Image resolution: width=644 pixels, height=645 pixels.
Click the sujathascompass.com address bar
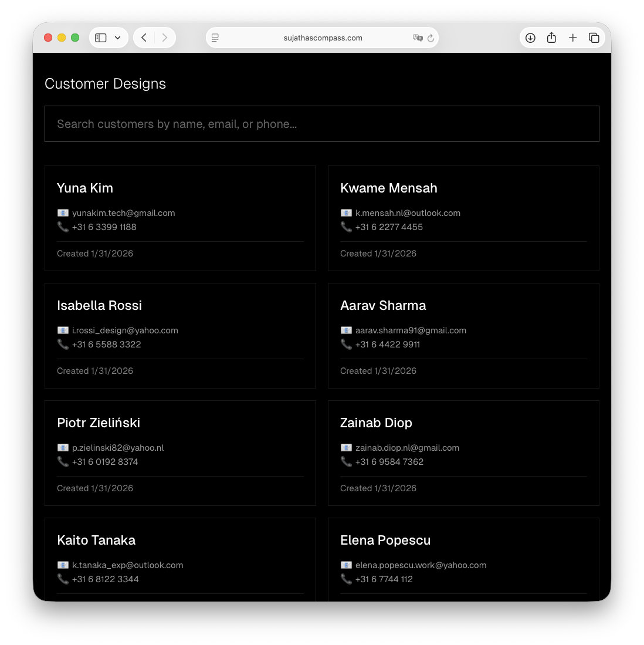pyautogui.click(x=323, y=38)
